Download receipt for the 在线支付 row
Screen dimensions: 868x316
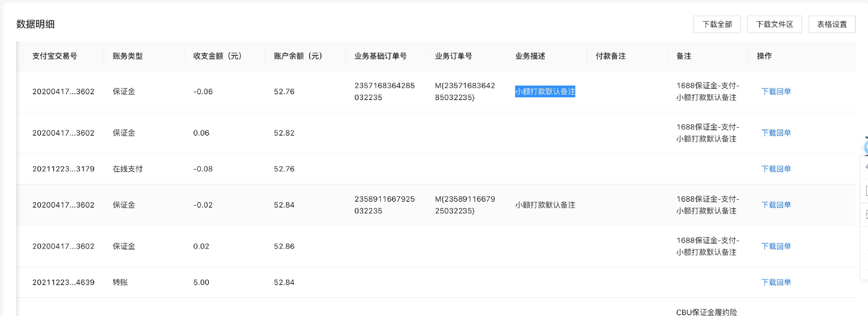pos(776,169)
